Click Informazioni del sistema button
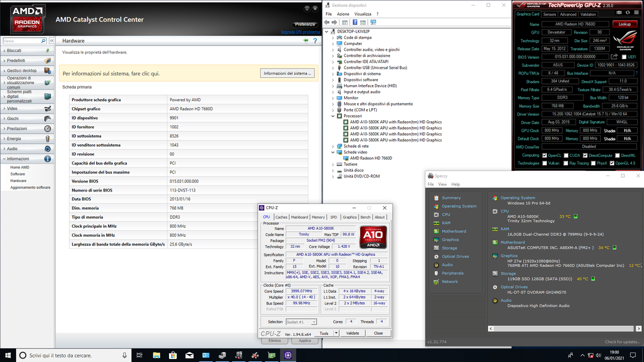Image resolution: width=644 pixels, height=362 pixels. (288, 73)
